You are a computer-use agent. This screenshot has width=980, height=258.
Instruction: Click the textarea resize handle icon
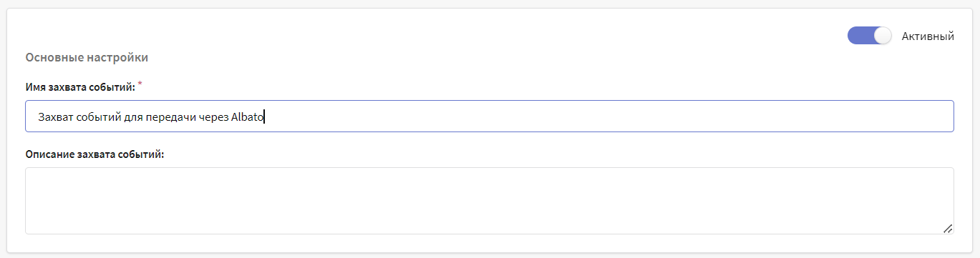pos(947,228)
